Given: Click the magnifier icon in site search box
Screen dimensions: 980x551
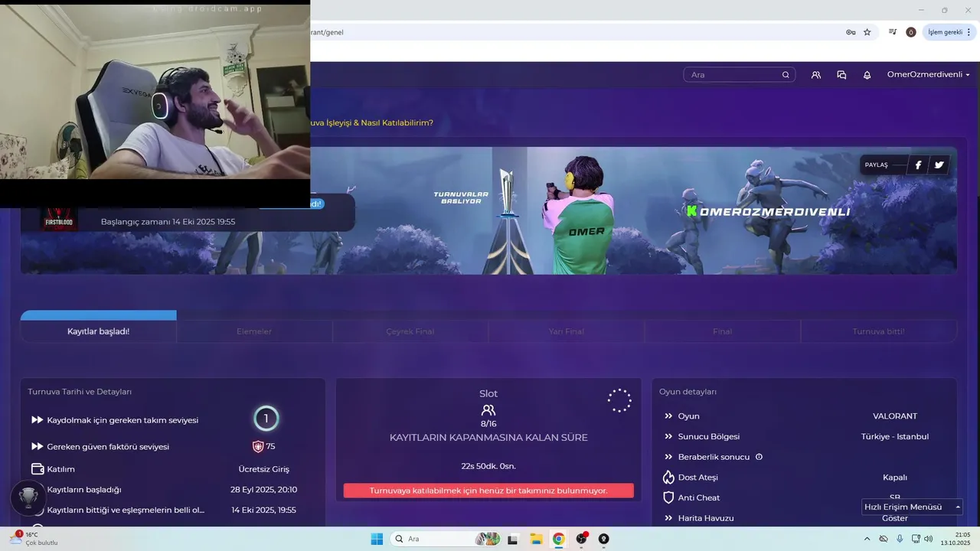Looking at the screenshot, I should click(786, 75).
